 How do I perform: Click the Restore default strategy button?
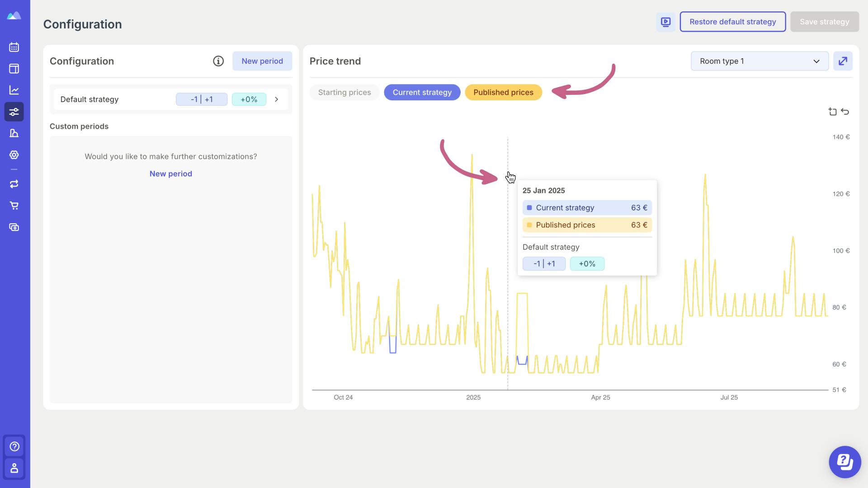click(x=733, y=21)
